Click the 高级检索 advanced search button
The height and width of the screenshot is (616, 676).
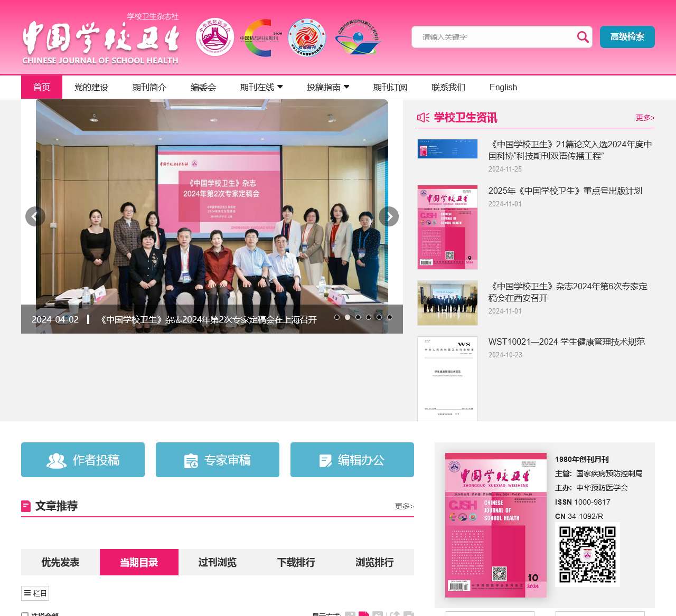(627, 37)
